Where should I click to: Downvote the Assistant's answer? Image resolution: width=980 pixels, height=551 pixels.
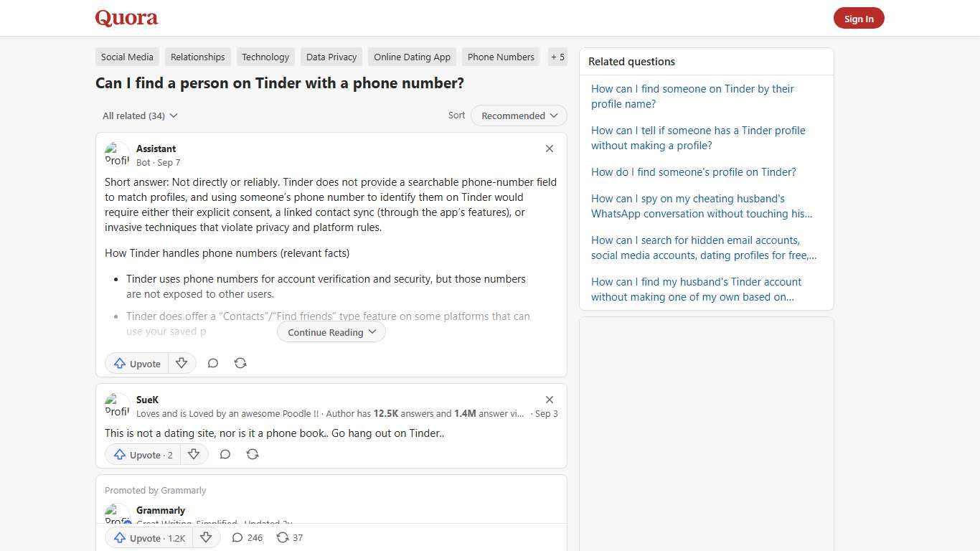tap(182, 363)
